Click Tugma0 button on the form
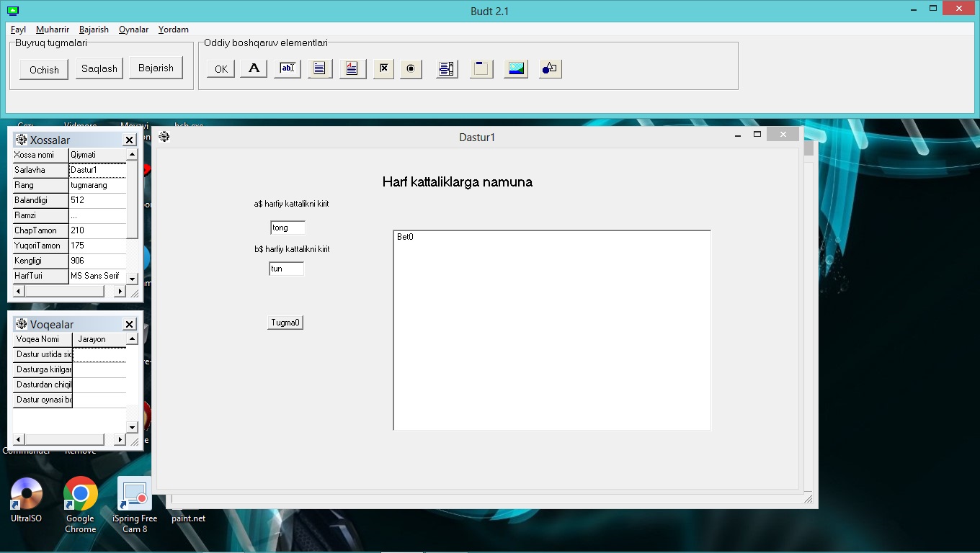This screenshot has width=980, height=553. click(285, 323)
